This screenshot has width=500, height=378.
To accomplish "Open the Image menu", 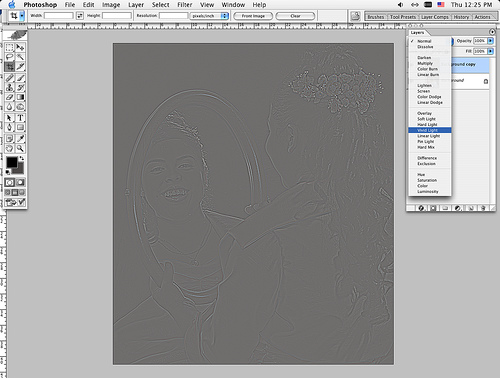I will click(111, 5).
